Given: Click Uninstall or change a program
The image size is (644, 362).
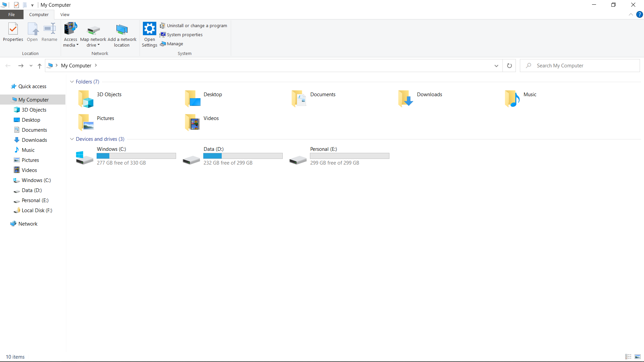Looking at the screenshot, I should [194, 26].
